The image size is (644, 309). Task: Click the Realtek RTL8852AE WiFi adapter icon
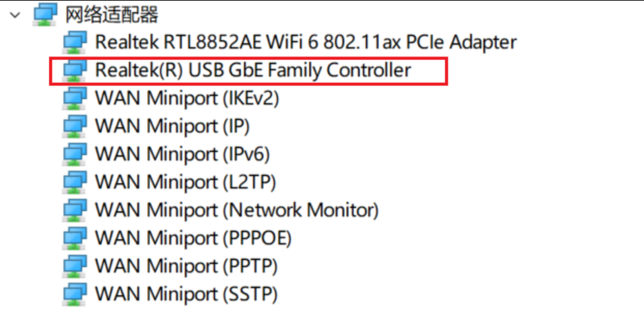(75, 43)
